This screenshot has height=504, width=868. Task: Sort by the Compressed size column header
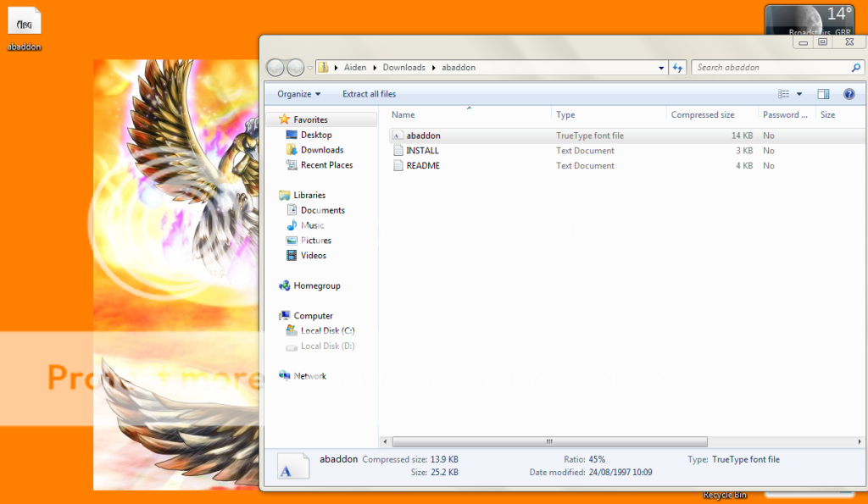[x=703, y=114]
